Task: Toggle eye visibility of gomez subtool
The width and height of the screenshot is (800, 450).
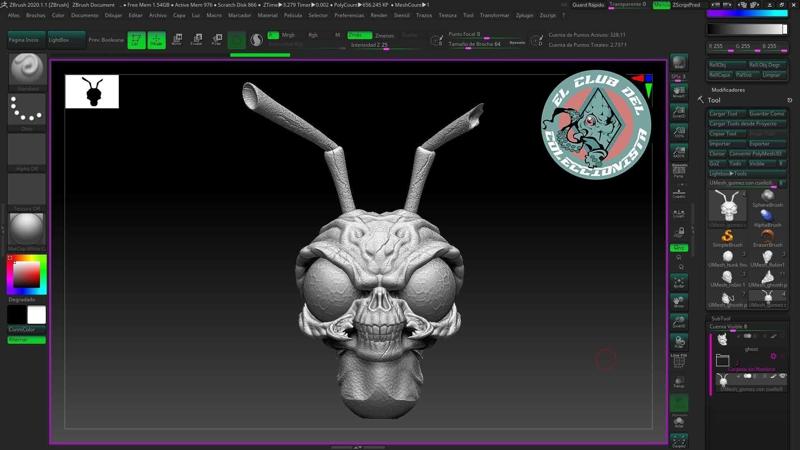Action: pos(782,377)
